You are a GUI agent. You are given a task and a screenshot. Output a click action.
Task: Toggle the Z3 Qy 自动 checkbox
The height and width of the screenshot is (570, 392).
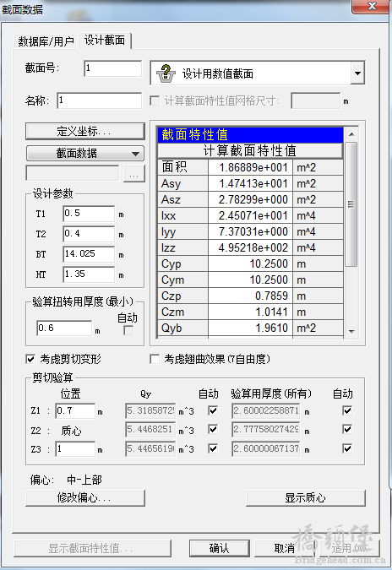click(x=213, y=448)
